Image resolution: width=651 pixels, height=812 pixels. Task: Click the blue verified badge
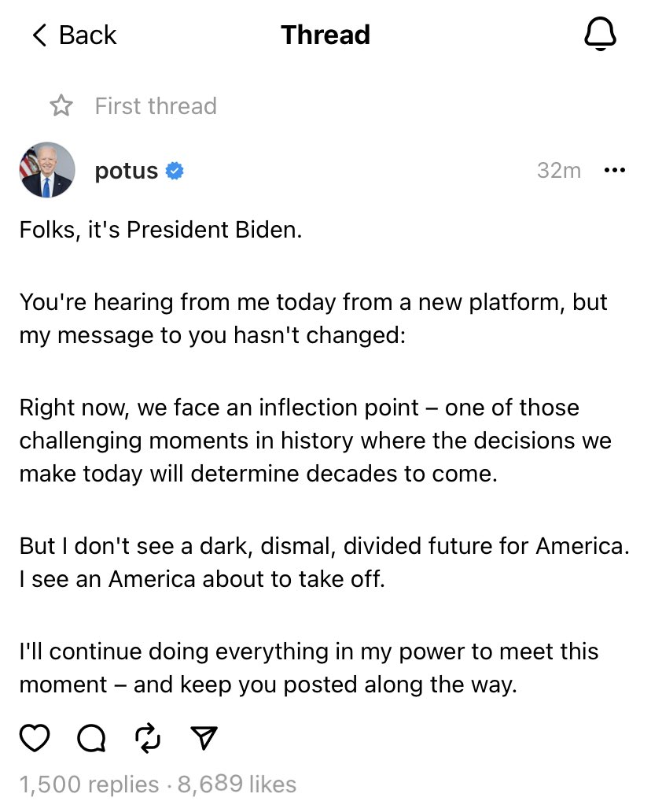[175, 171]
